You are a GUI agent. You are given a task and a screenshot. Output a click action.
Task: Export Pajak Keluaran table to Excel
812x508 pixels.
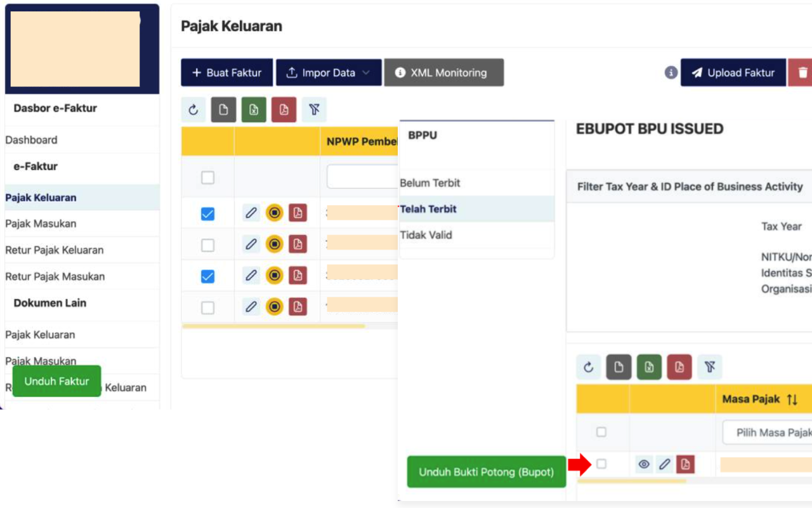coord(254,110)
